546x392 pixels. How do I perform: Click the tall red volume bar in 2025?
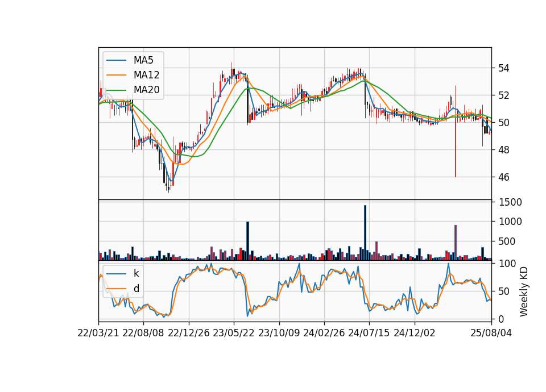456,243
